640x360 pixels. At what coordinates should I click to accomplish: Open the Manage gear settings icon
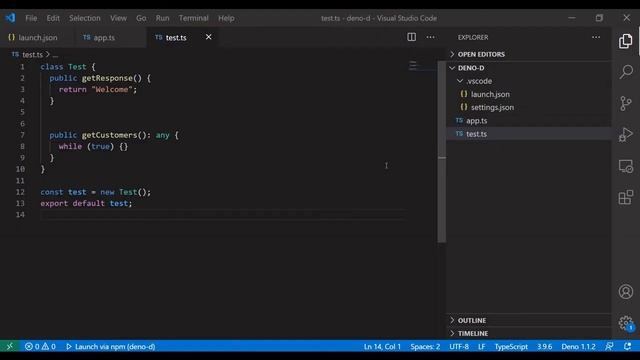[x=625, y=323]
